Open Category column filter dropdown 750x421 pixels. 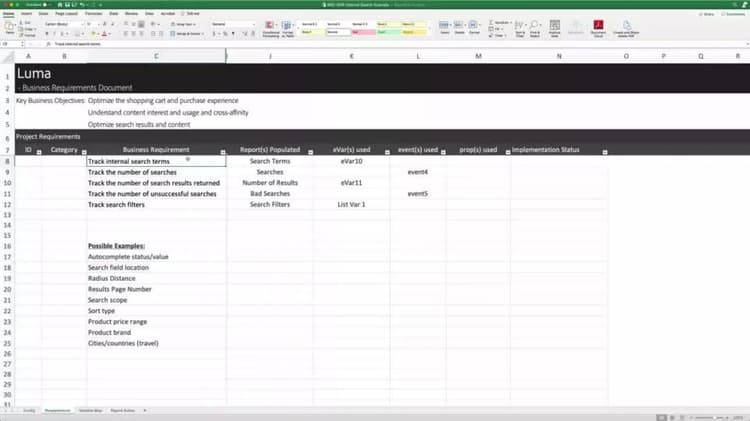(84, 152)
